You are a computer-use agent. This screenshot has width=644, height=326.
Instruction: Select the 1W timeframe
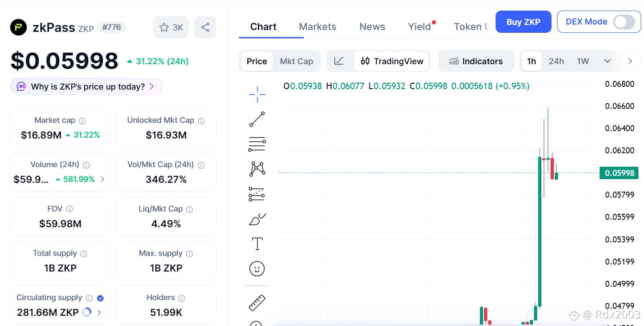(x=583, y=61)
